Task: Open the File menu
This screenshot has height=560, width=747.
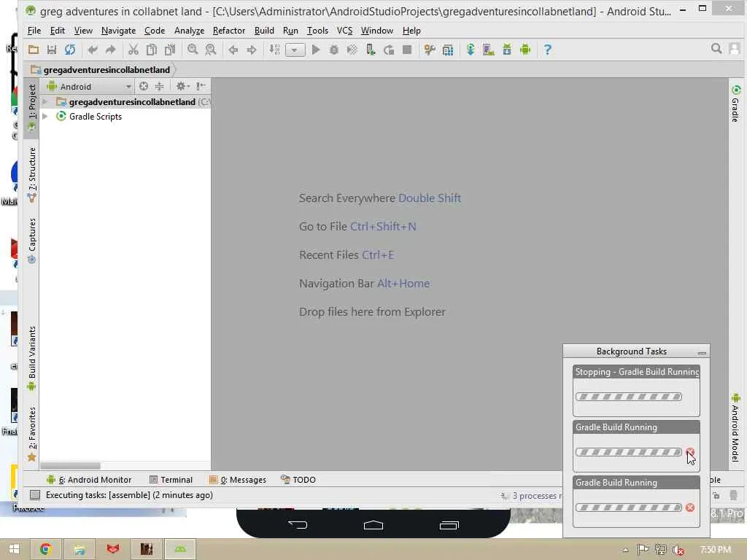Action: [x=34, y=31]
